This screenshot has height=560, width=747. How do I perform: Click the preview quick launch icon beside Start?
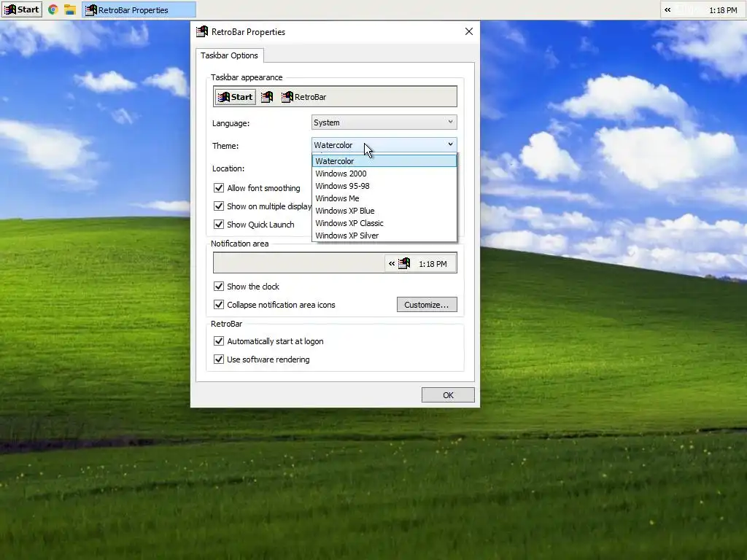(x=267, y=97)
